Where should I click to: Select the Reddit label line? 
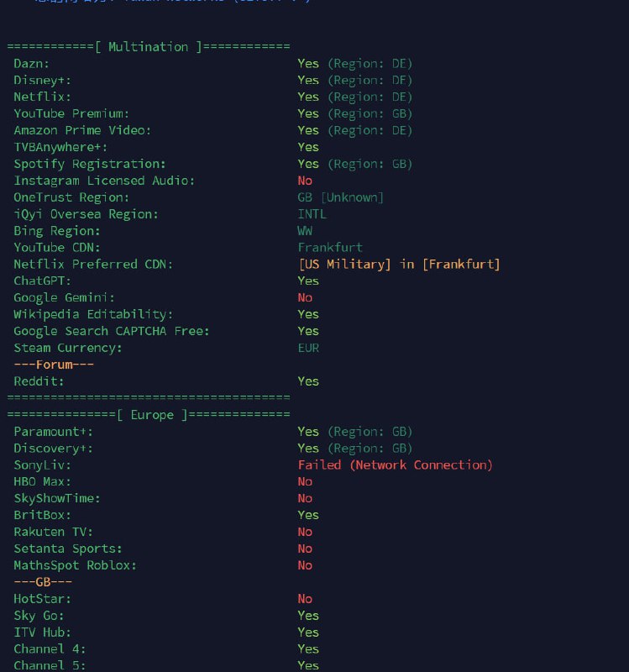pos(39,381)
